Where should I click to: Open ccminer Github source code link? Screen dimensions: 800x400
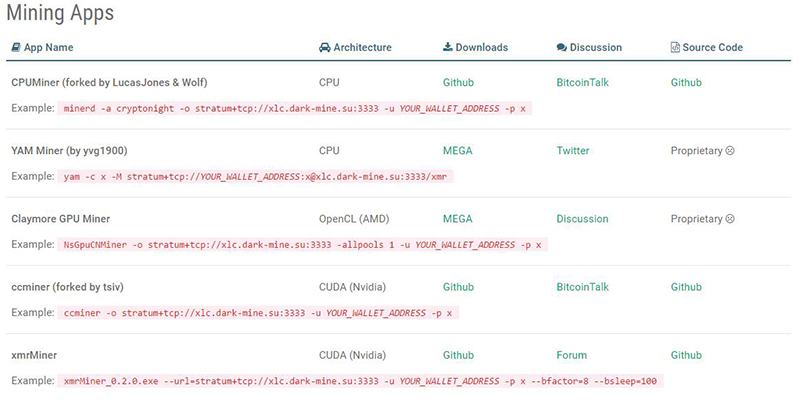point(686,287)
